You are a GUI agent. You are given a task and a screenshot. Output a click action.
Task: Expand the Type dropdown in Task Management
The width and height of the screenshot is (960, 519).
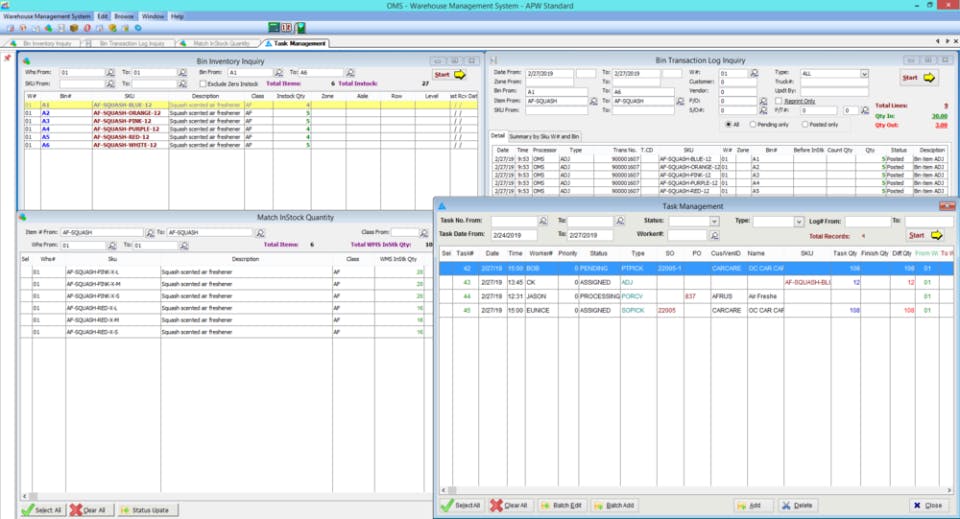point(797,221)
